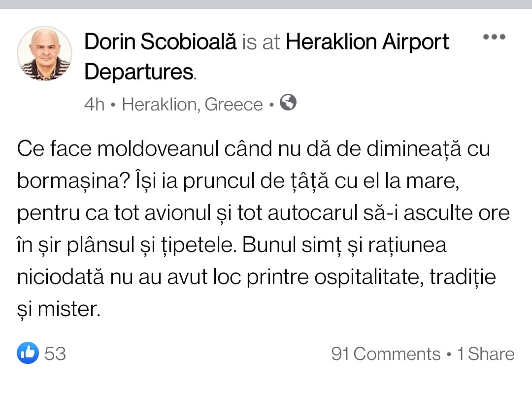Click the word Departures in the header
The width and height of the screenshot is (532, 399).
pos(139,73)
